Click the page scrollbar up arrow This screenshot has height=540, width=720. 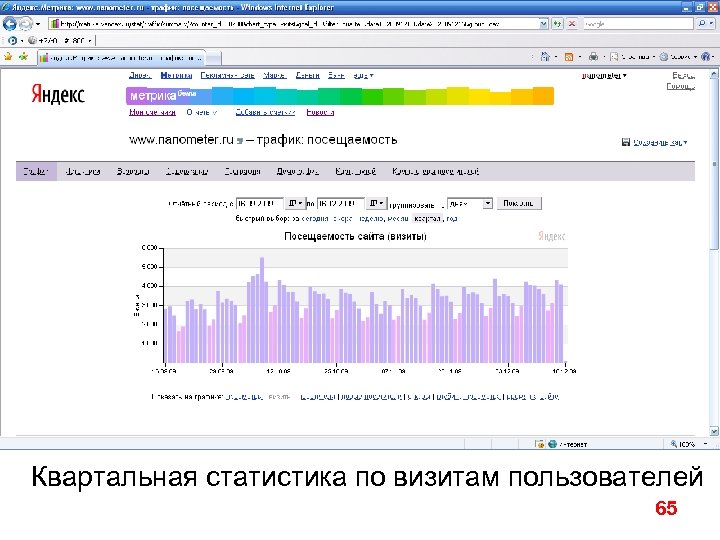pos(714,74)
